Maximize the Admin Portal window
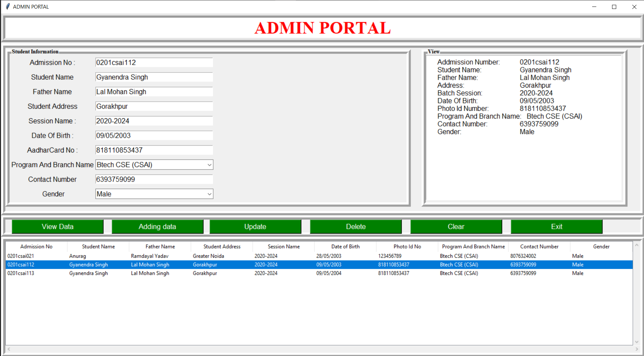Viewport: 644px width, 356px height. point(614,7)
